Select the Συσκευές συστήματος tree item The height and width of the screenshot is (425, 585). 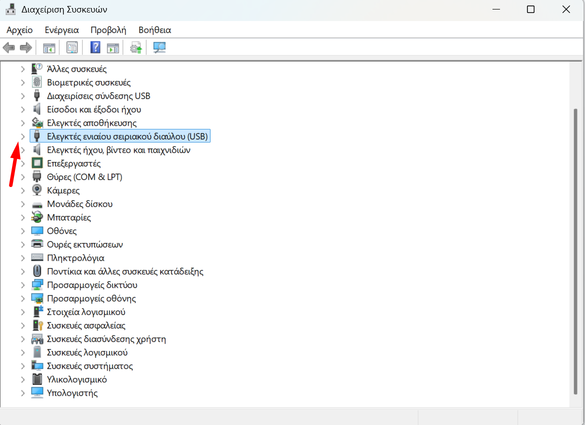pos(90,366)
